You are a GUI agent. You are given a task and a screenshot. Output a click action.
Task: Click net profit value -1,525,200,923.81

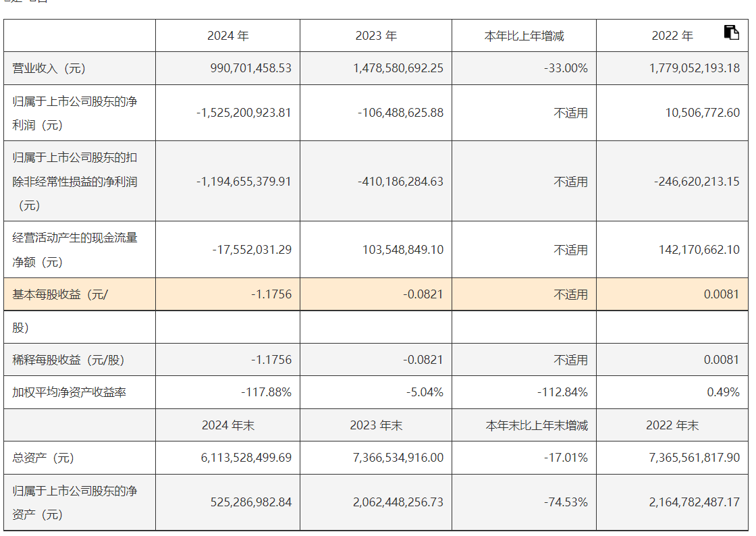[244, 113]
